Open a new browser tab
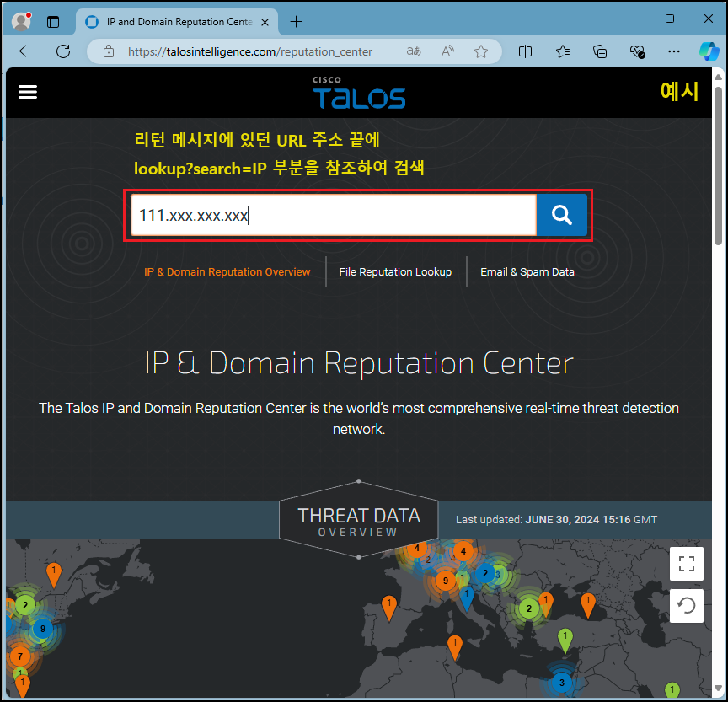 tap(296, 21)
